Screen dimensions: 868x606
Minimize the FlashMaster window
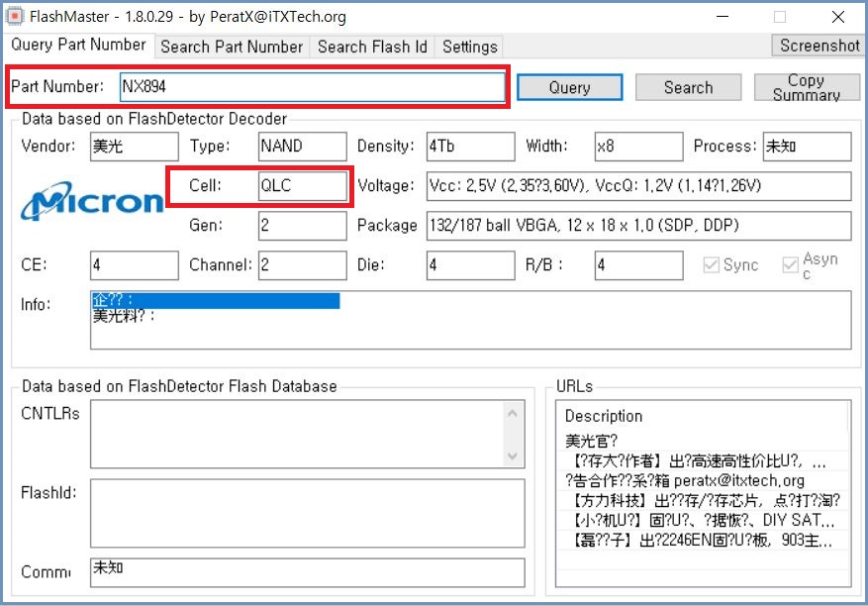723,17
